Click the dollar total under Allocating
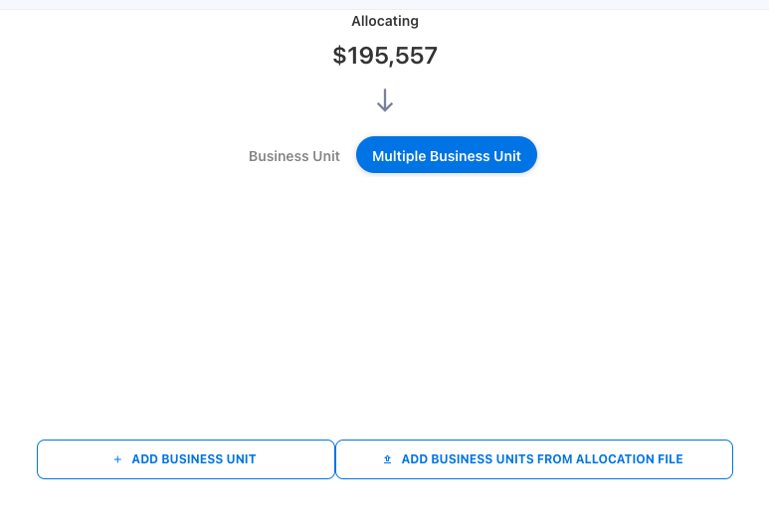The image size is (769, 532). [385, 56]
